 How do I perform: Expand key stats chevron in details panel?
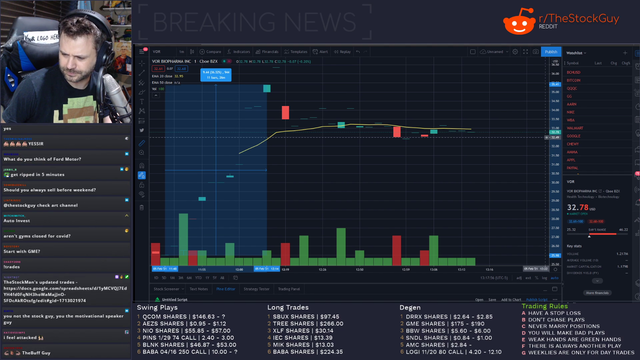click(597, 281)
